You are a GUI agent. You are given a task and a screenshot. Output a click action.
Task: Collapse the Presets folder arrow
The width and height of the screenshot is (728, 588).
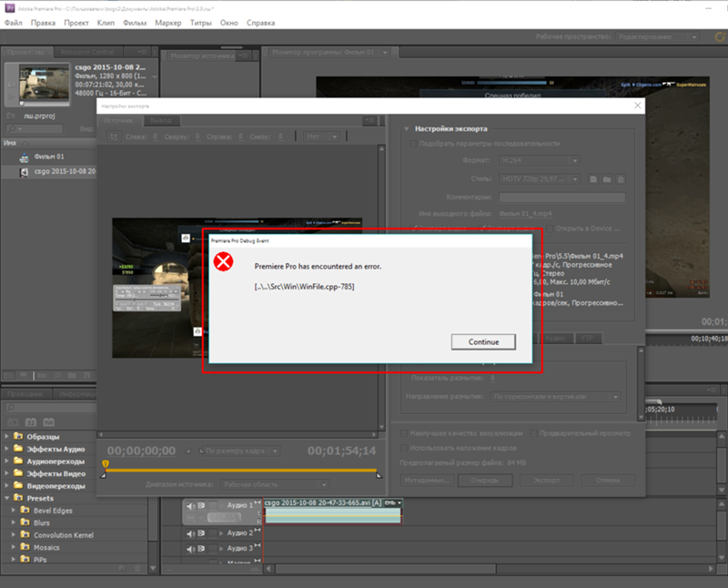pos(6,498)
